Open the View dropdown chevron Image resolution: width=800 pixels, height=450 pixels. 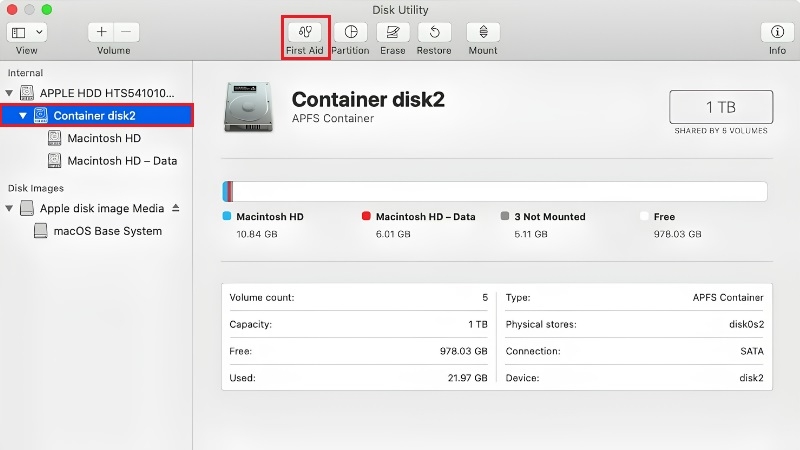coord(39,32)
